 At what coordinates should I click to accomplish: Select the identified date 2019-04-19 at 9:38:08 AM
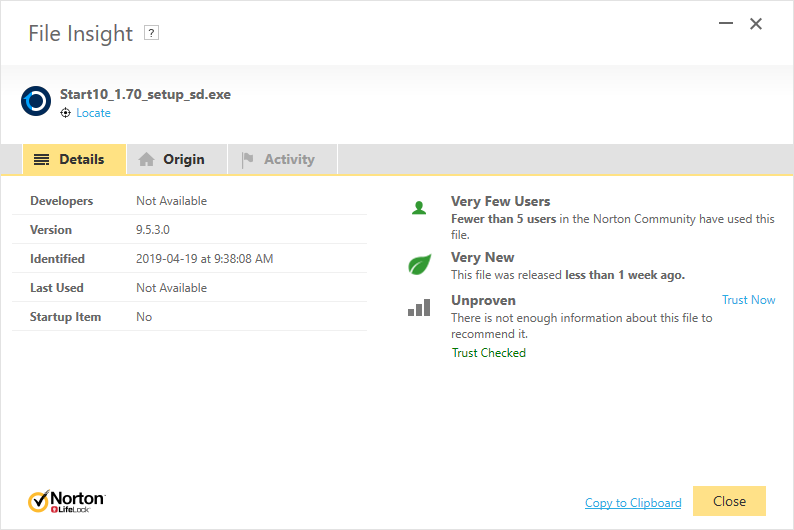205,259
